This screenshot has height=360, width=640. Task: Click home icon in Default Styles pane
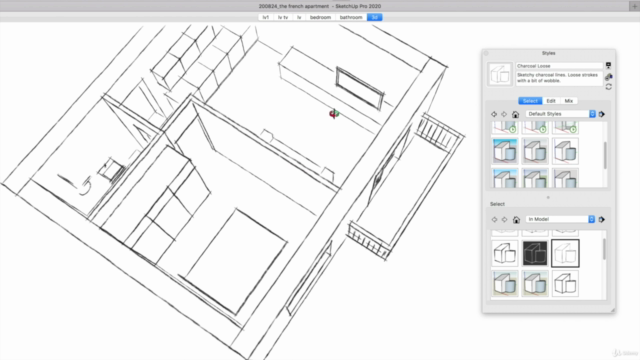[x=516, y=114]
